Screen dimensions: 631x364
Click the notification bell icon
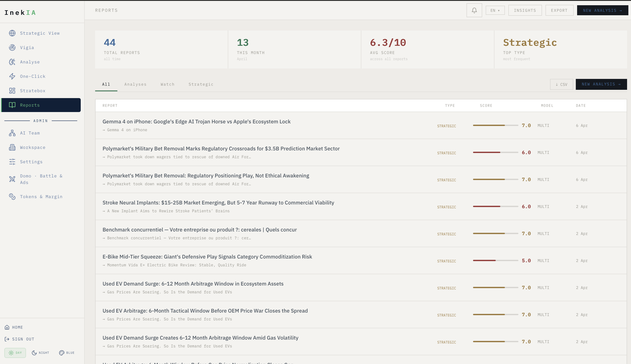[x=474, y=10]
